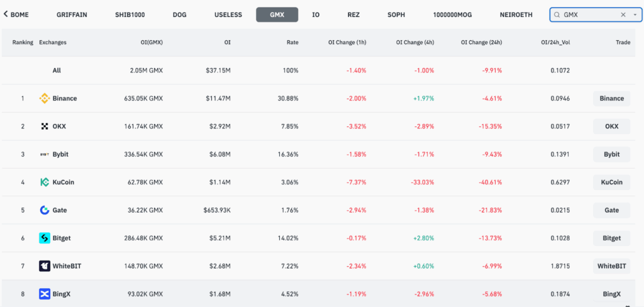Sort by the OI(GMX) column header
The height and width of the screenshot is (307, 644).
[152, 42]
